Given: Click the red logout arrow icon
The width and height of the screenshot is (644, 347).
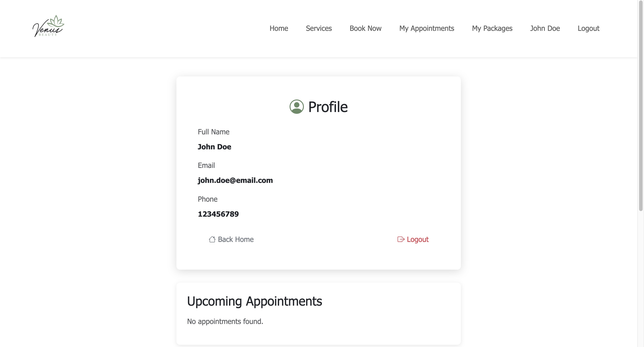Looking at the screenshot, I should tap(401, 239).
